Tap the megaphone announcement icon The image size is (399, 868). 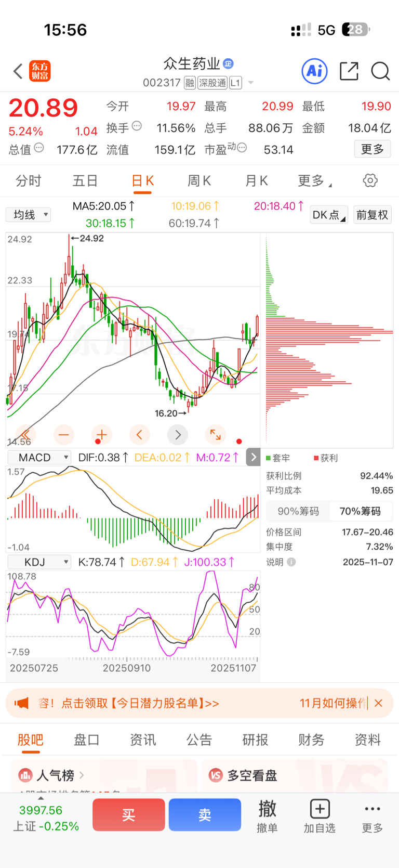pos(21,703)
